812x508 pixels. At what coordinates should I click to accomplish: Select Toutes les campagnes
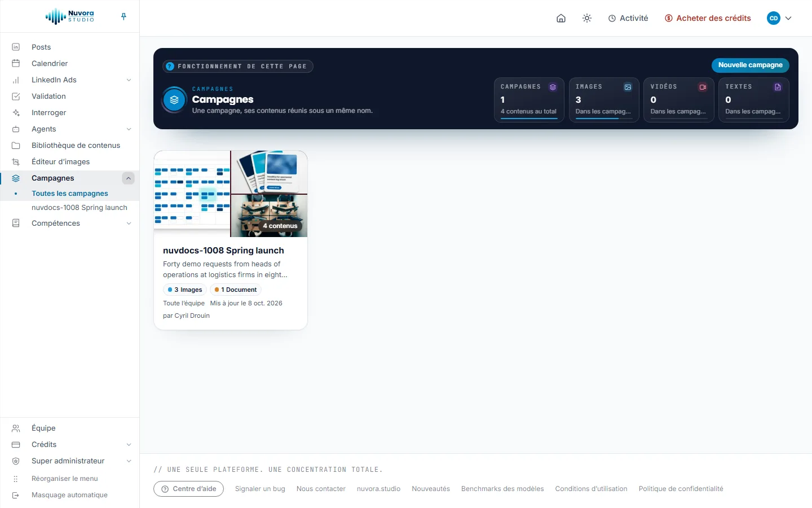coord(70,193)
